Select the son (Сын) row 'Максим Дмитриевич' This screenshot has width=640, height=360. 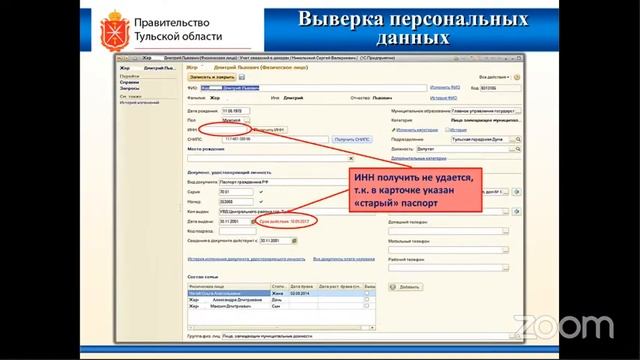281,306
